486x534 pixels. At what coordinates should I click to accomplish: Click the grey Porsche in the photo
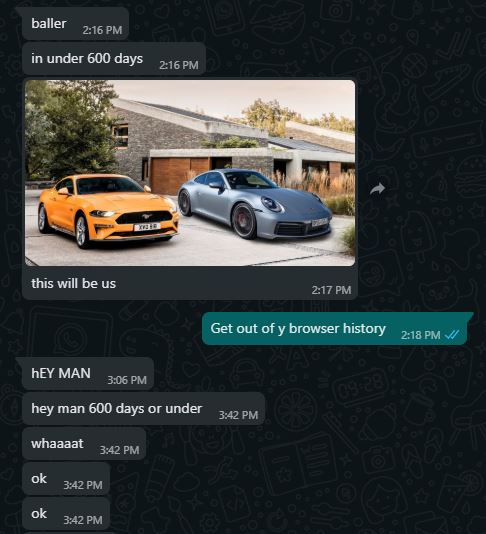(255, 203)
